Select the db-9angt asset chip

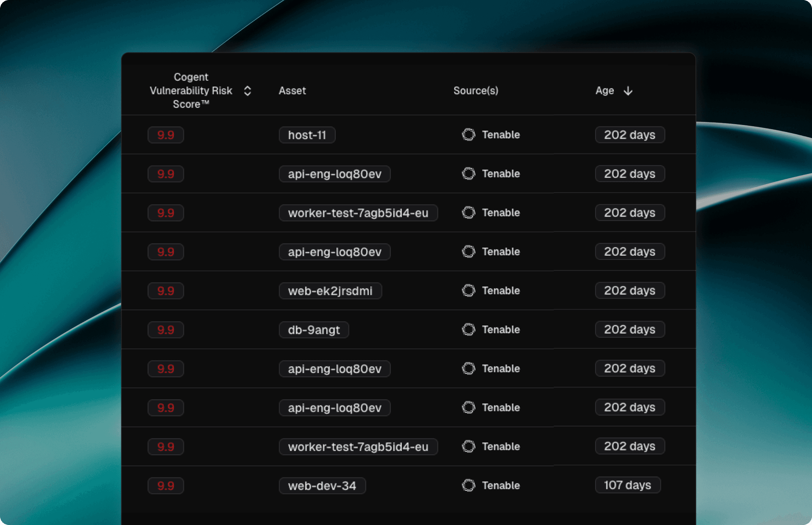[x=314, y=330]
